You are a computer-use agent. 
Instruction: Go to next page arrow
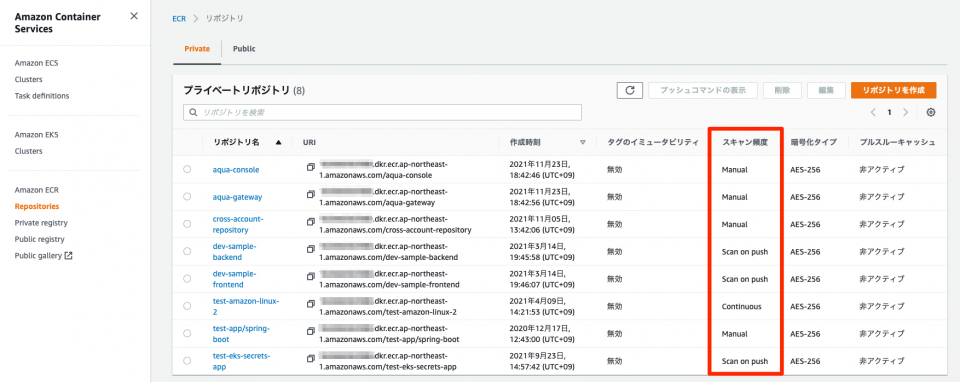click(906, 112)
